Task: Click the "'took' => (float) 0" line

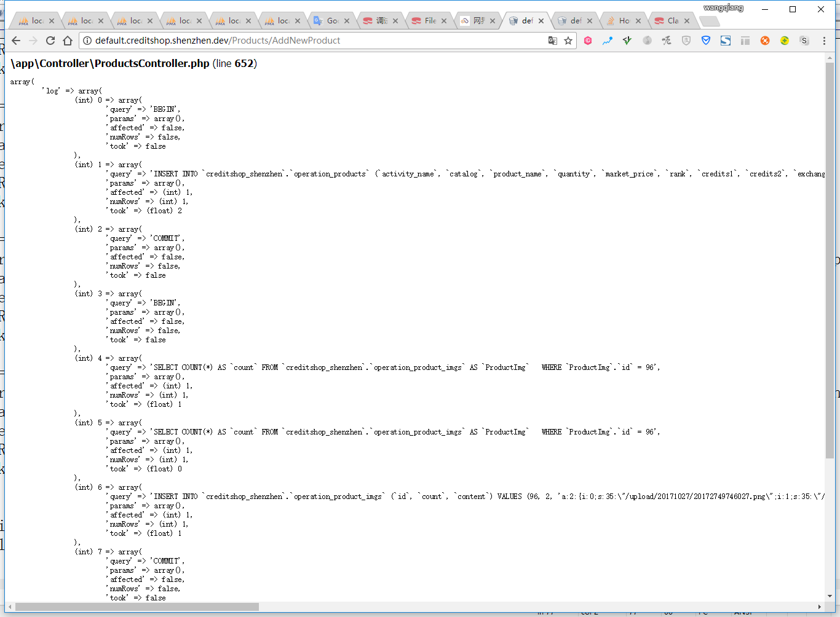Action: (x=144, y=469)
